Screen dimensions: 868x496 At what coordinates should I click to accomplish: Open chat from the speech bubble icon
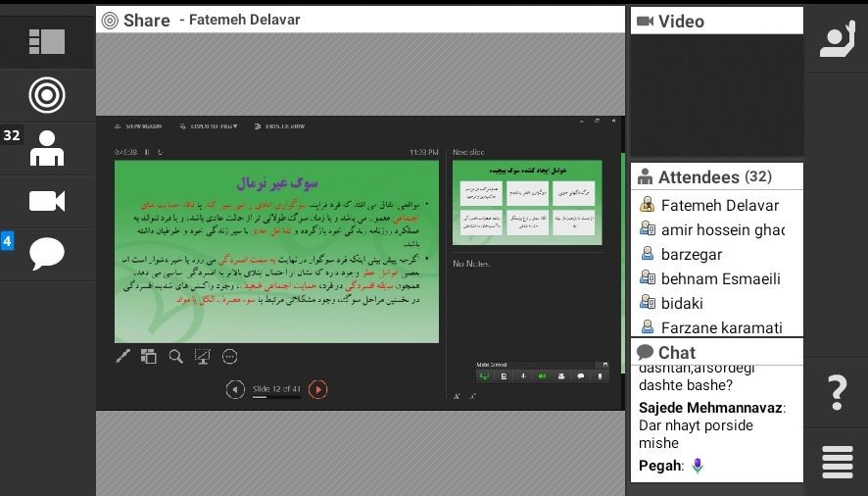point(46,254)
